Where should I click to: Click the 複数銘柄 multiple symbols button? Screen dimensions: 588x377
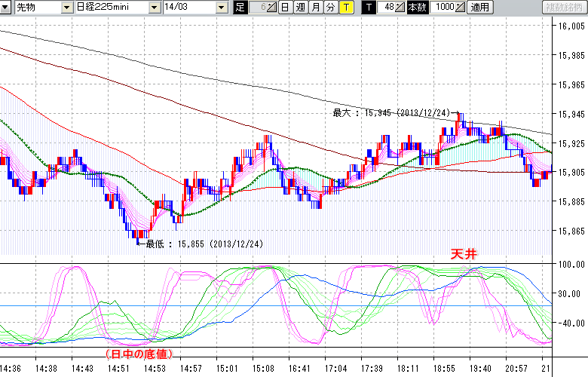coord(564,8)
